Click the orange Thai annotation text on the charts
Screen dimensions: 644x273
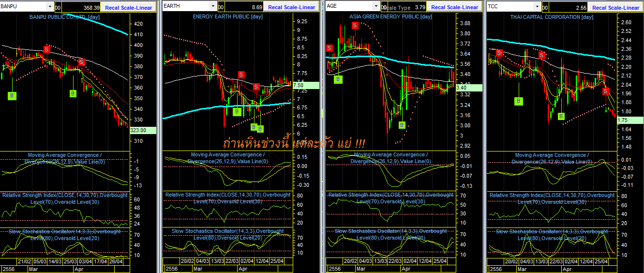click(294, 144)
